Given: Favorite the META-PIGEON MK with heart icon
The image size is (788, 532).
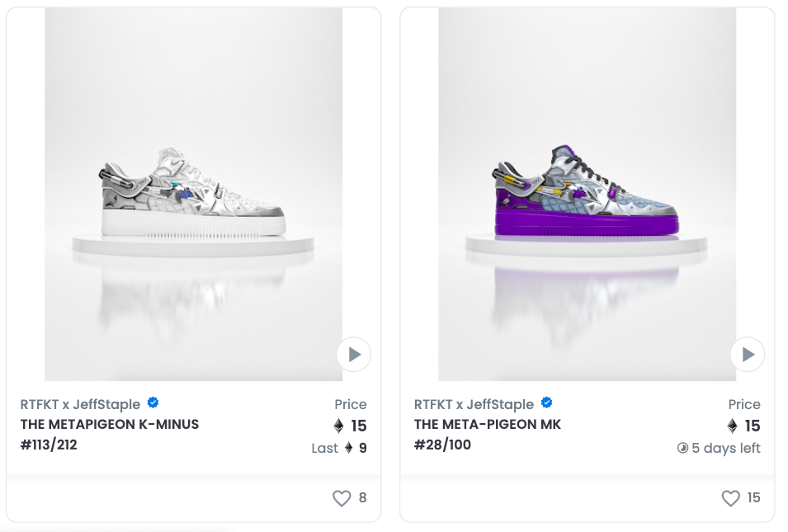Looking at the screenshot, I should tap(731, 498).
